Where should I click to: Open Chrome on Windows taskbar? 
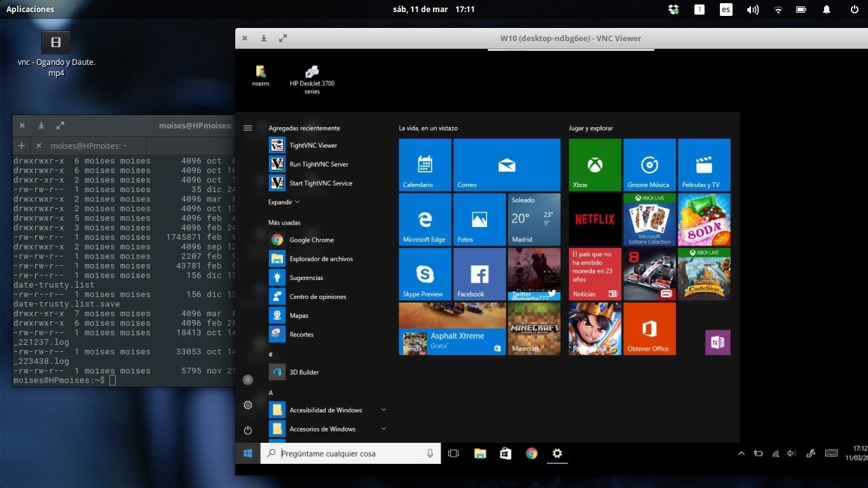(x=532, y=454)
